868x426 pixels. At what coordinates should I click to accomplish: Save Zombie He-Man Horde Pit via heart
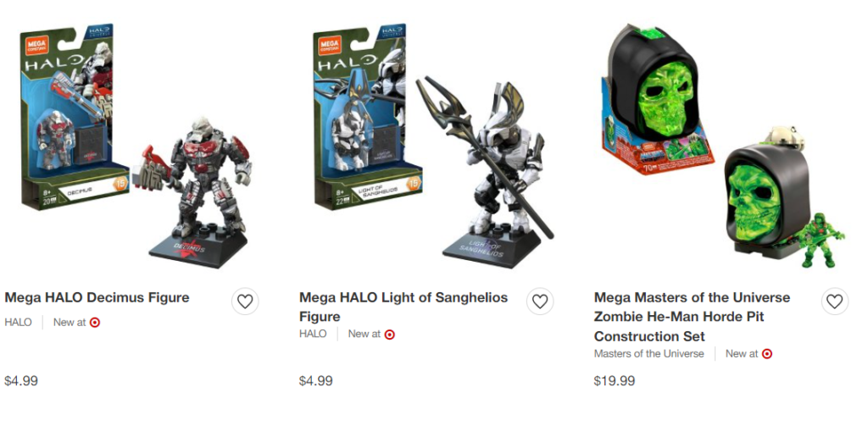(834, 302)
